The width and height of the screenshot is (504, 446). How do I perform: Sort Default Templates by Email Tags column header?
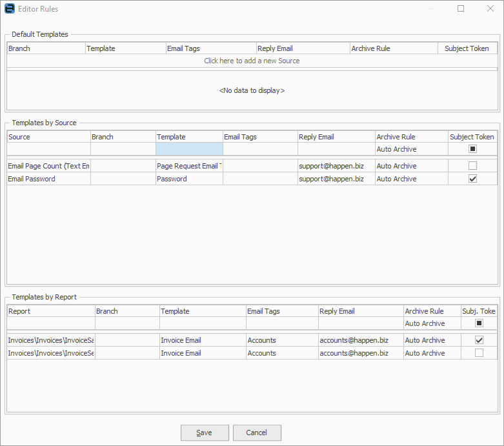pos(210,48)
